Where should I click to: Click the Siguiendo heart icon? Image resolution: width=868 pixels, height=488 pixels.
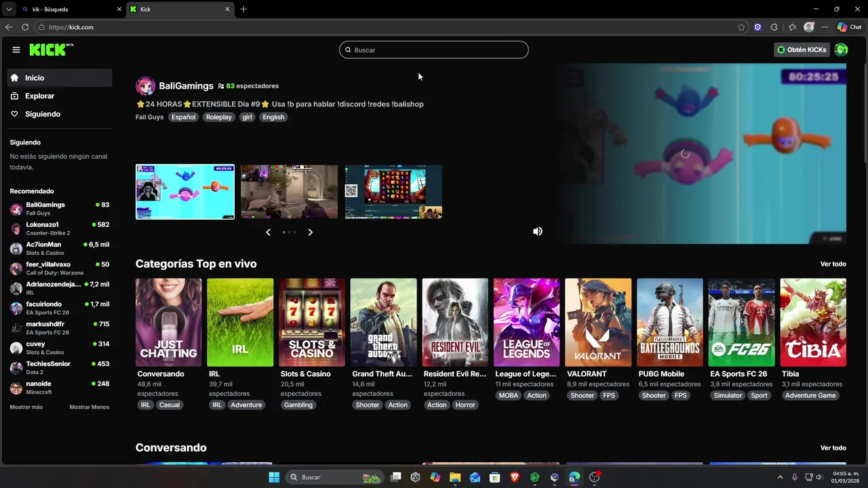tap(14, 114)
